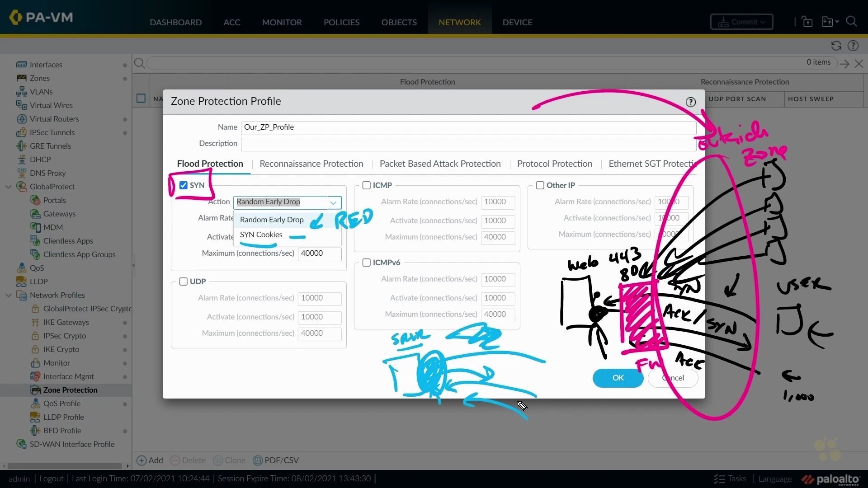
Task: Edit SYN Maximum connections/sec field
Action: (x=320, y=253)
